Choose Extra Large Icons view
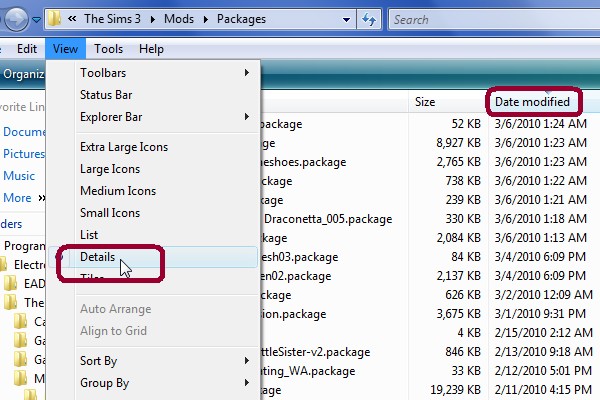 pyautogui.click(x=124, y=147)
